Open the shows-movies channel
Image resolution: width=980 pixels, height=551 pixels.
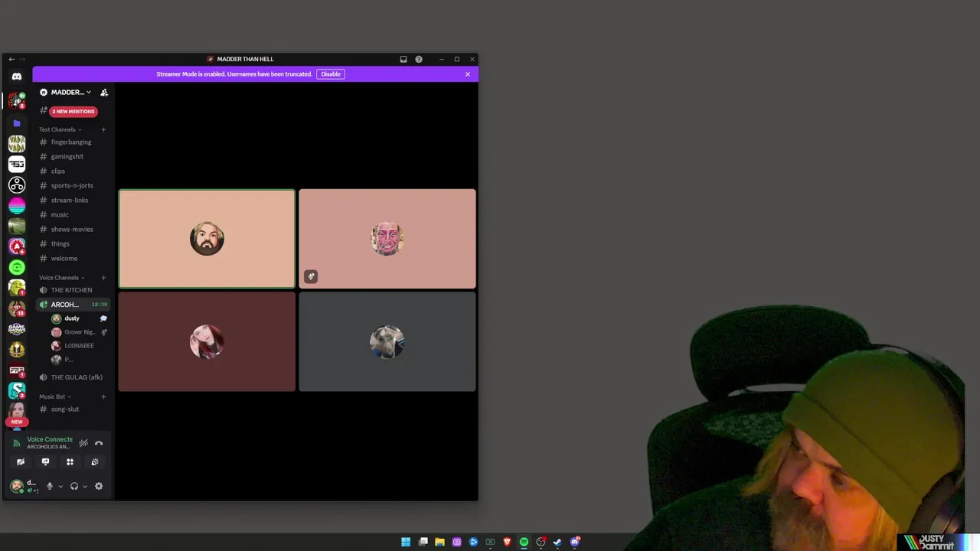73,230
